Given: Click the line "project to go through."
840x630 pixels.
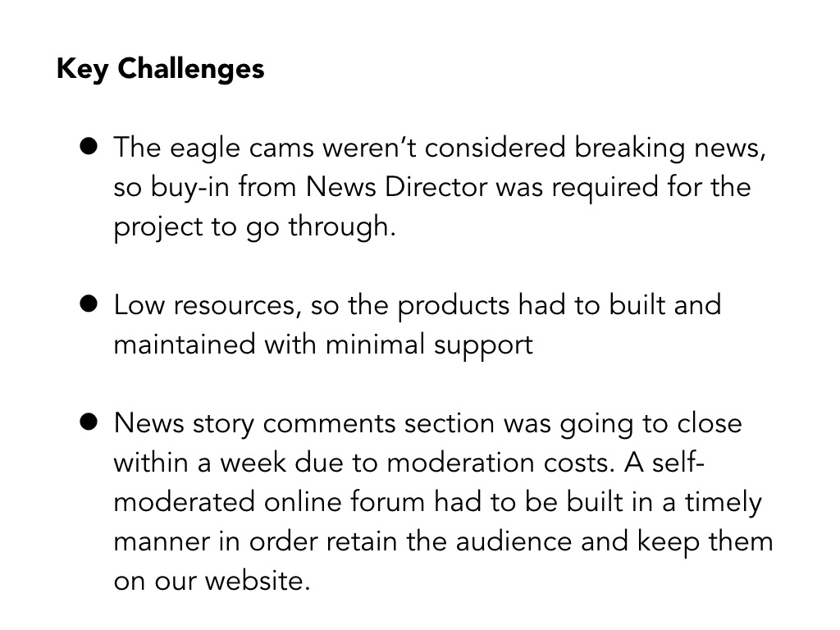Looking at the screenshot, I should tap(254, 226).
